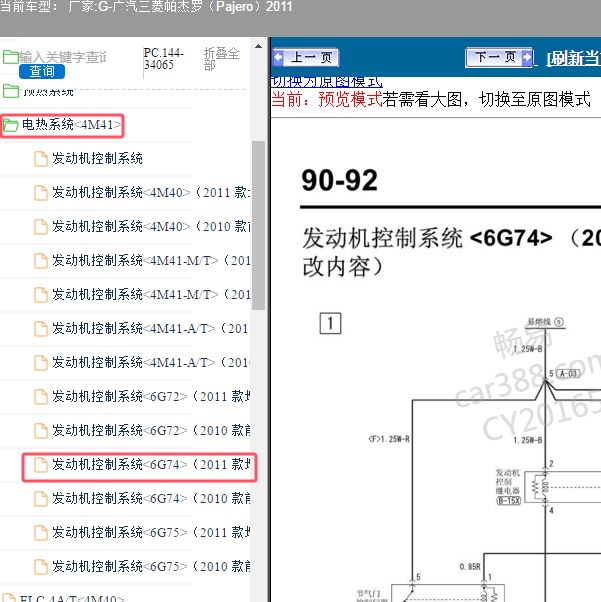This screenshot has height=602, width=601.
Task: Click the tree panel scrollbar thumb
Action: point(258,225)
